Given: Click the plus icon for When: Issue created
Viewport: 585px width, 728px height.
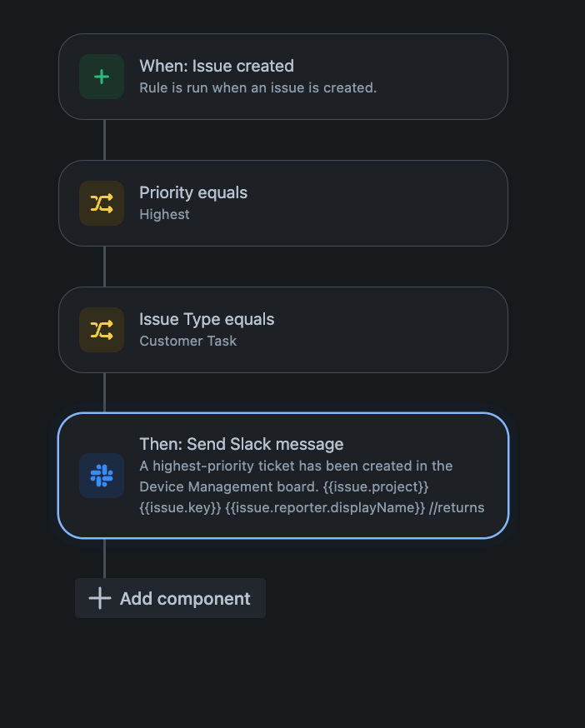Looking at the screenshot, I should 100,76.
